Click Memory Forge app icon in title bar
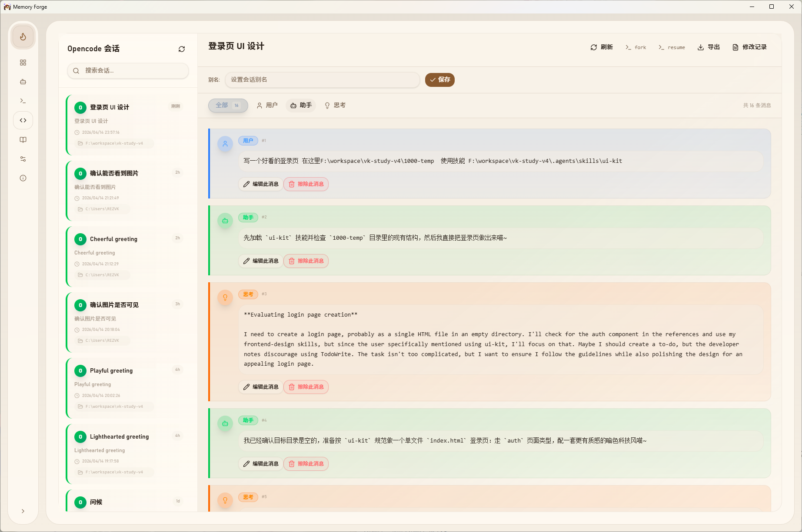This screenshot has height=532, width=802. coord(7,7)
